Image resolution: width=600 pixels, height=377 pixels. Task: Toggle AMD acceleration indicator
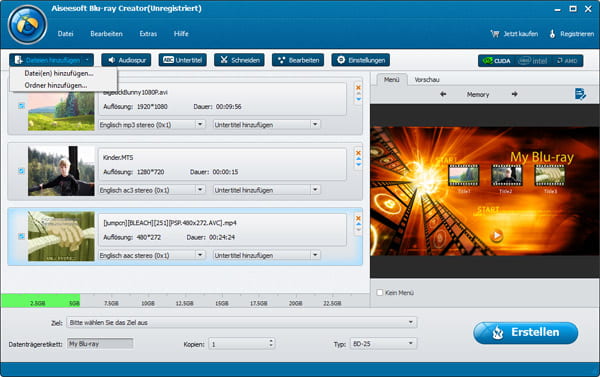(x=567, y=61)
